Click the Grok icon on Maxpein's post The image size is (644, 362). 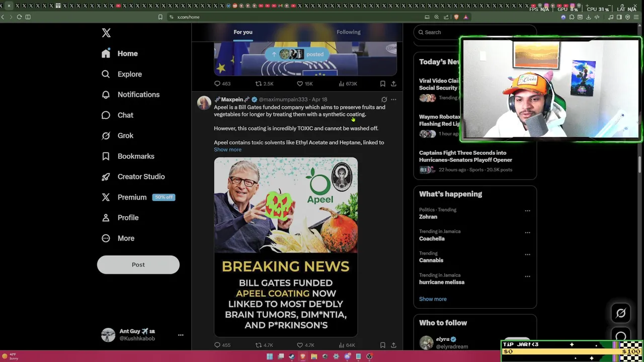coord(384,100)
